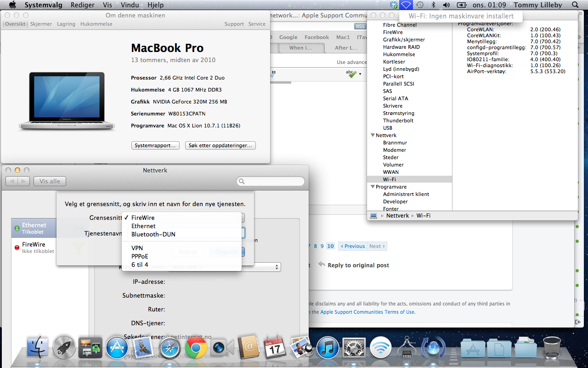Select PPPoE from the interface list
Image resolution: width=588 pixels, height=368 pixels.
182,256
